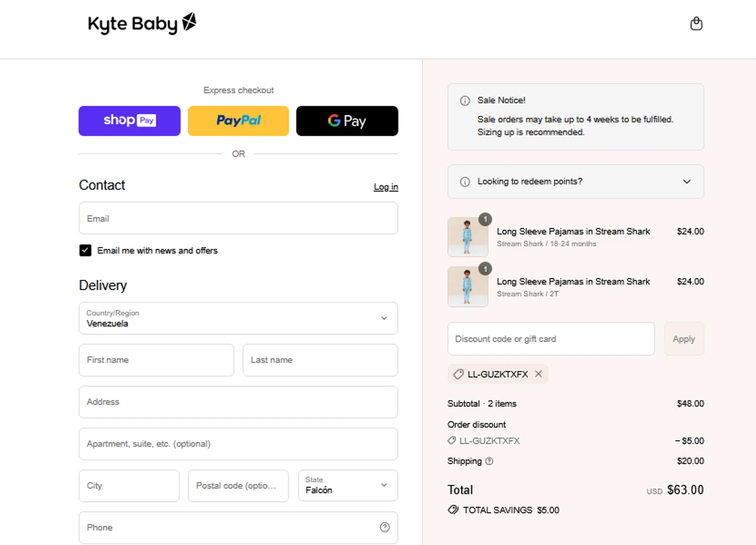
Task: Click the Total Savings tag icon
Action: (453, 510)
